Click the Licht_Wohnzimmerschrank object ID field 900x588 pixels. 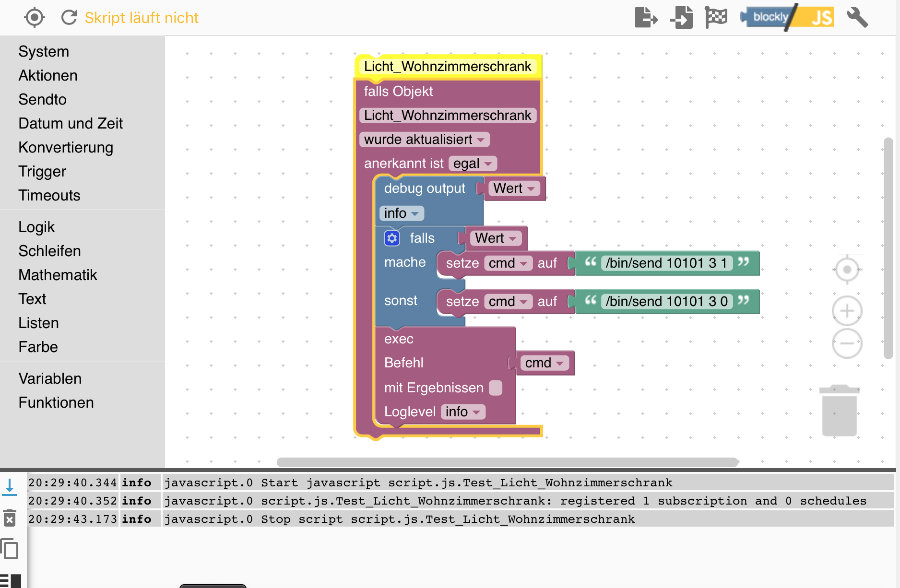tap(448, 116)
